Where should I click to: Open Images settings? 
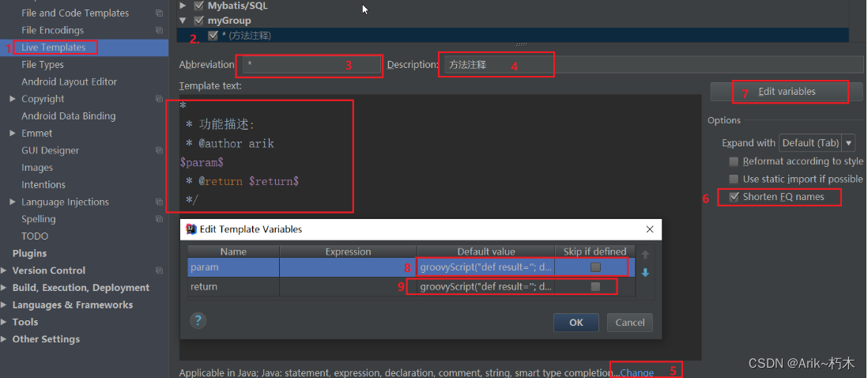click(x=37, y=167)
